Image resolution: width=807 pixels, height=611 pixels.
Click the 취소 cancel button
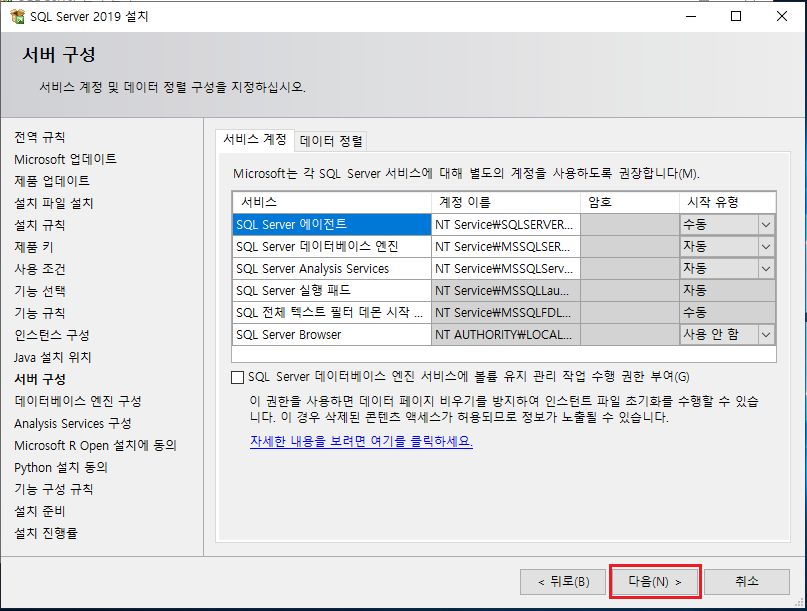tap(747, 582)
